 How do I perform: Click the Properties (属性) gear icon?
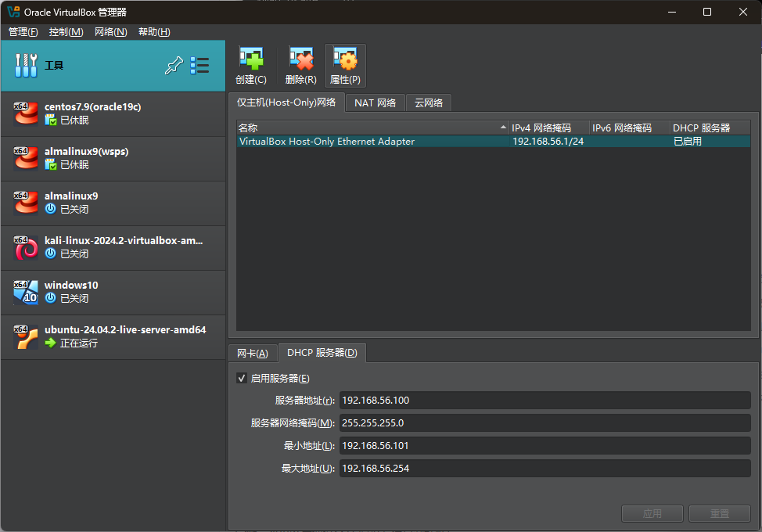pyautogui.click(x=345, y=59)
